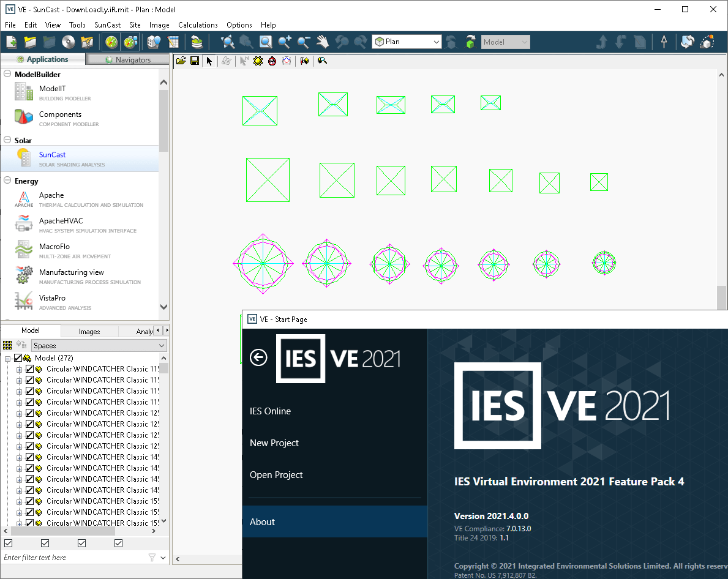728x579 pixels.
Task: Open the Apache thermal simulation application
Action: point(79,199)
